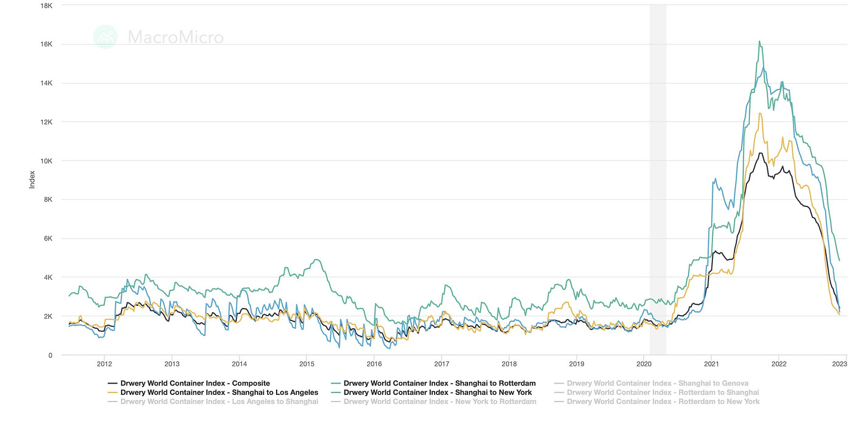This screenshot has height=423, width=868.
Task: Click the gray shaded 2020 recession band
Action: click(x=658, y=179)
